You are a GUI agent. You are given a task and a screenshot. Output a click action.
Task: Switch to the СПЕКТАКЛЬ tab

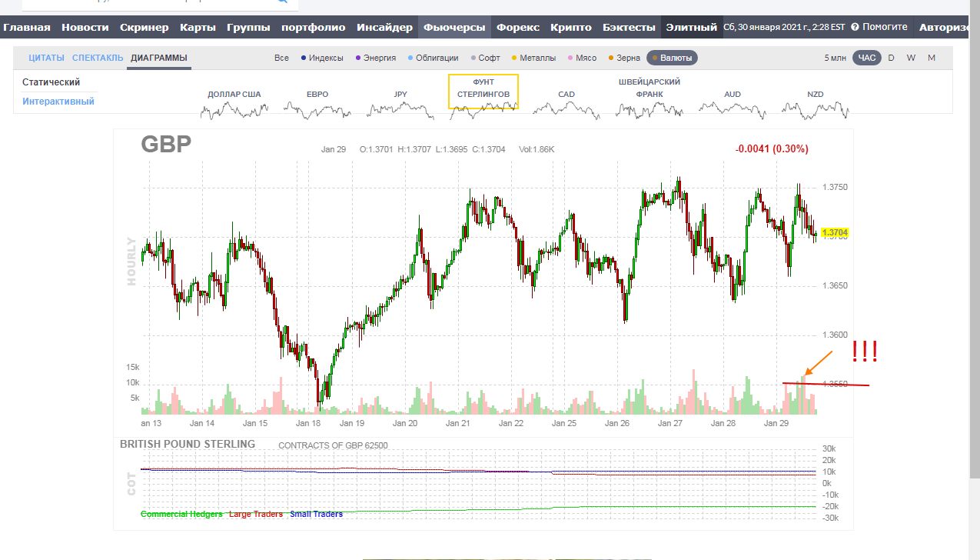click(x=98, y=58)
